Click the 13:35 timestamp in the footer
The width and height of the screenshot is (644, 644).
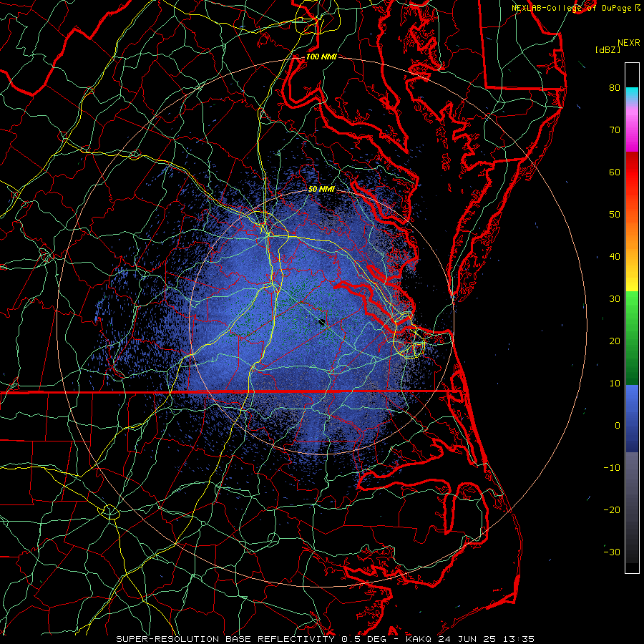coord(519,639)
